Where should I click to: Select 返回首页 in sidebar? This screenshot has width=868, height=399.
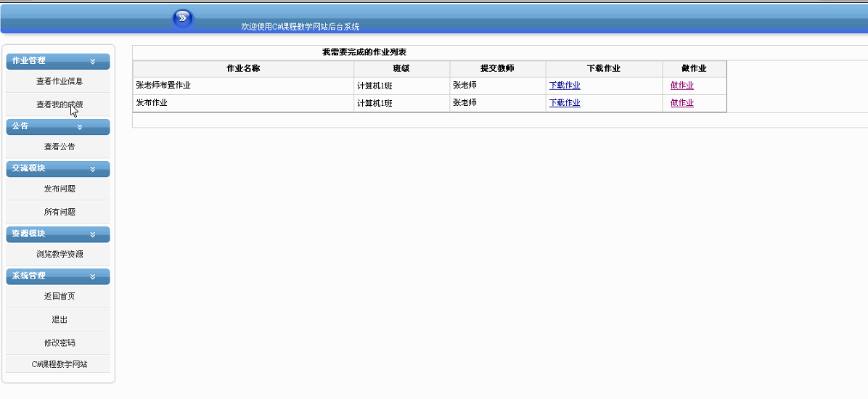tap(60, 297)
